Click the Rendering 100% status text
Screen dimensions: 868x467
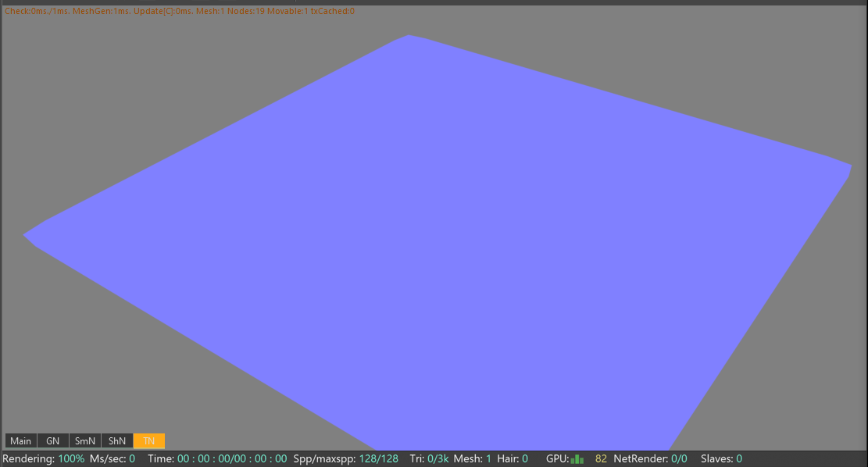click(x=44, y=458)
